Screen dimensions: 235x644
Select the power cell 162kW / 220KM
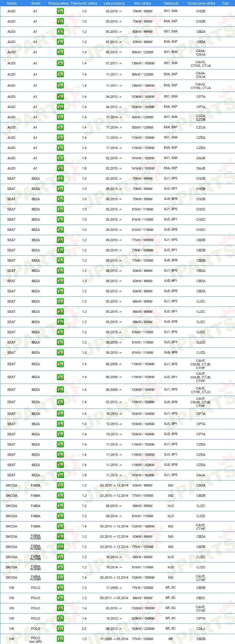point(143,629)
